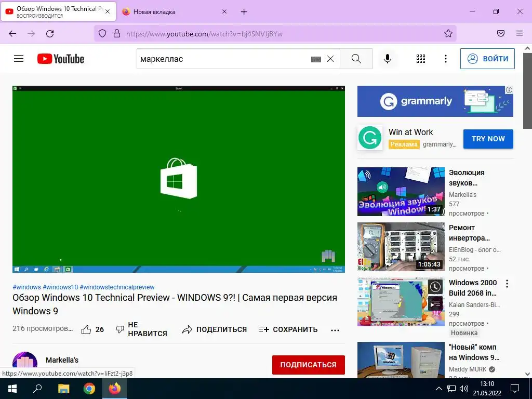Open the Firefox application menu
The width and height of the screenshot is (532, 399).
[520, 33]
